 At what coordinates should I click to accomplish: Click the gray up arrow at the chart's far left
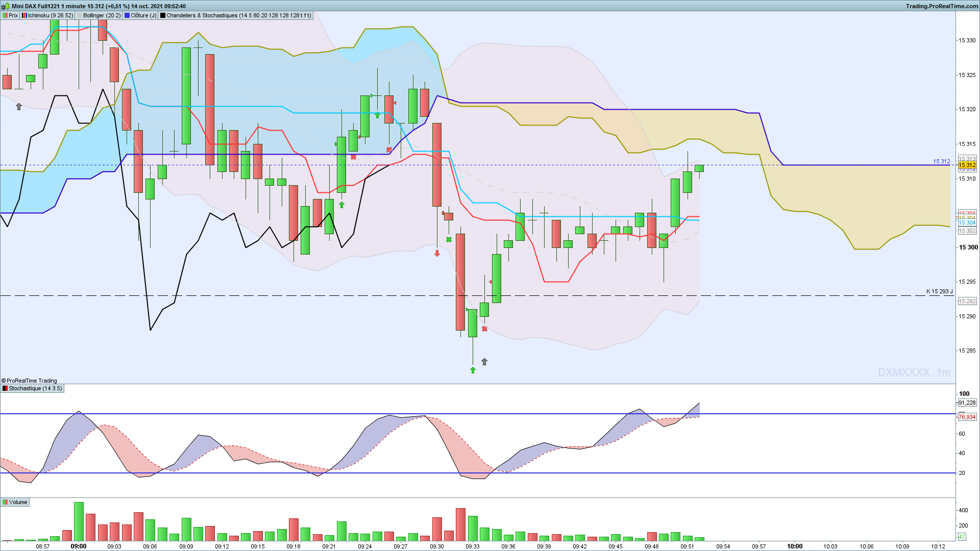[19, 107]
